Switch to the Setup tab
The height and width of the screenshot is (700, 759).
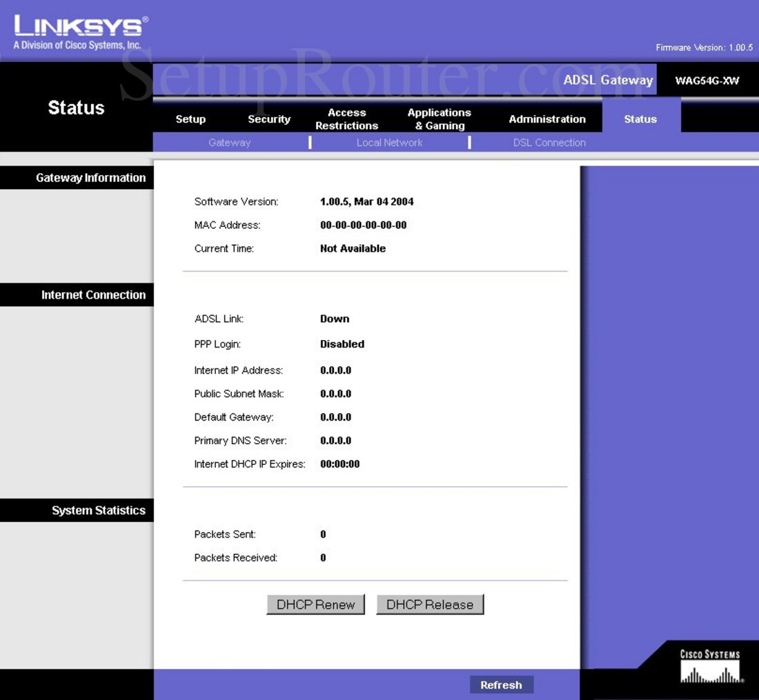pos(190,119)
